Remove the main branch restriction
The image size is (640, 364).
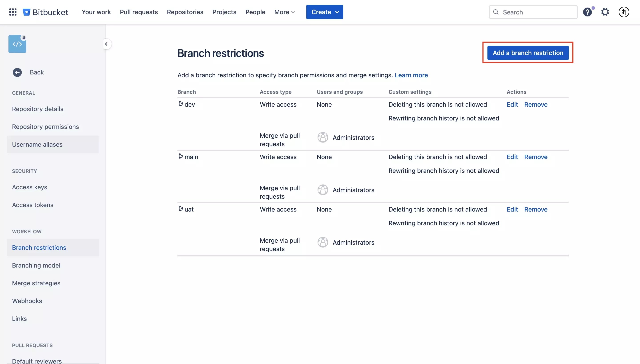[535, 157]
